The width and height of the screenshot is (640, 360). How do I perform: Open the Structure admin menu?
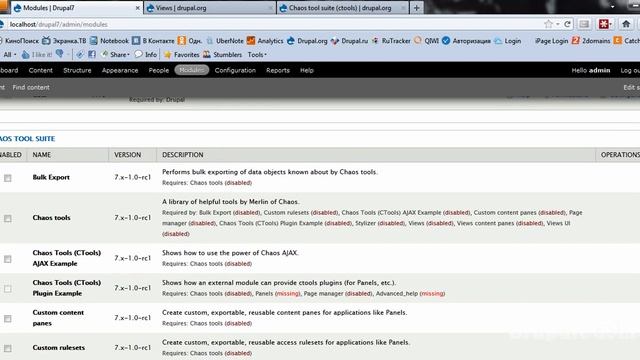[x=77, y=70]
